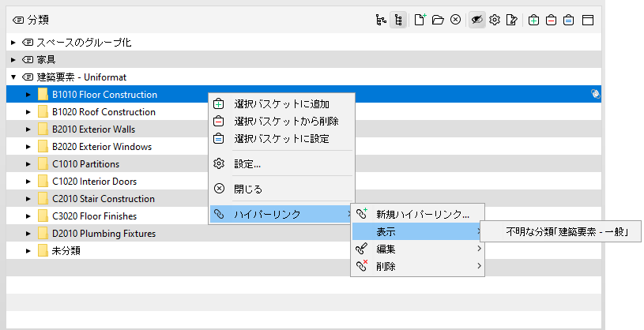Choose 選択バスケットから削除 menu entry
Image resolution: width=644 pixels, height=330 pixels.
click(281, 121)
